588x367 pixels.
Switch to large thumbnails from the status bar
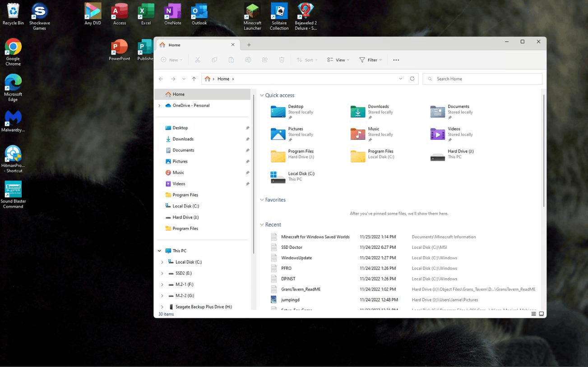542,313
